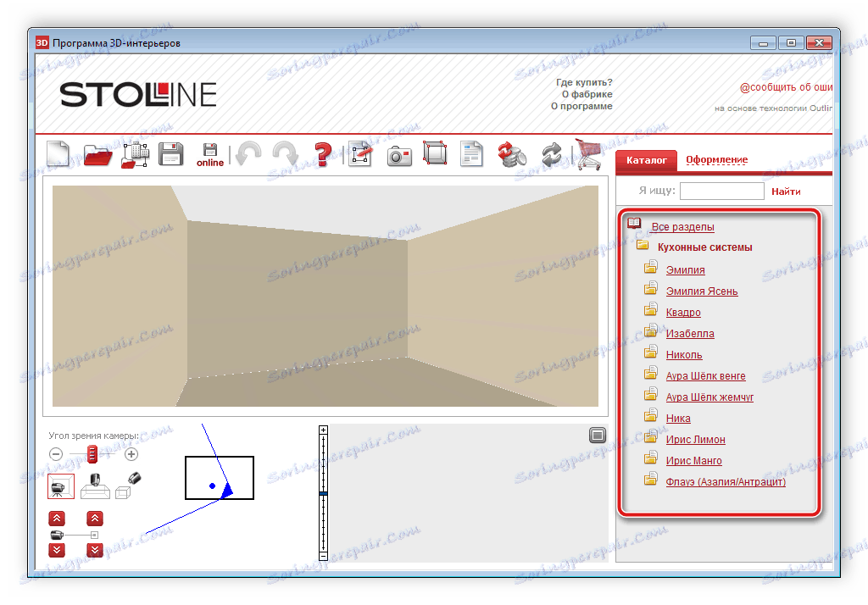The image size is (868, 605).
Task: Click the 3D room preview viewport
Action: pos(325,296)
